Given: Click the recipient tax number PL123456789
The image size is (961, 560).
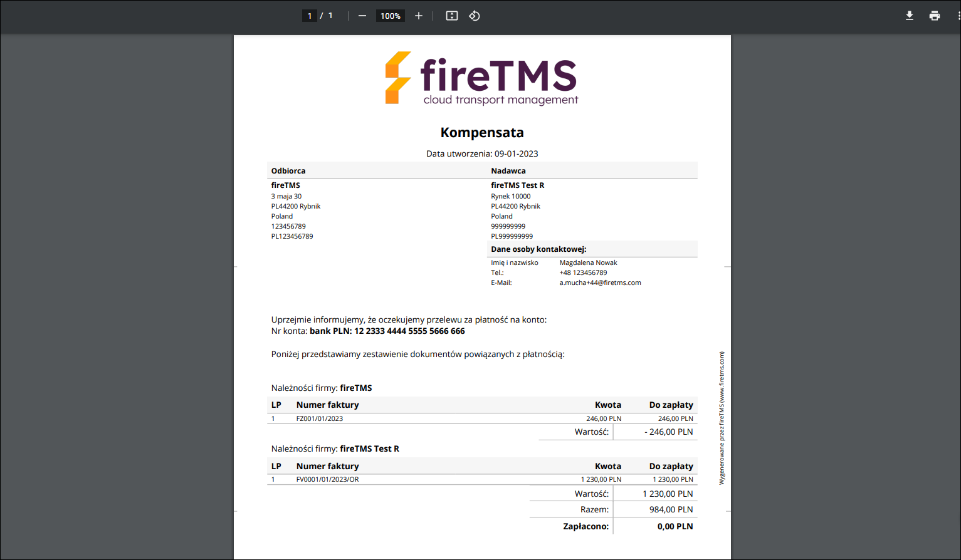Looking at the screenshot, I should click(x=292, y=236).
